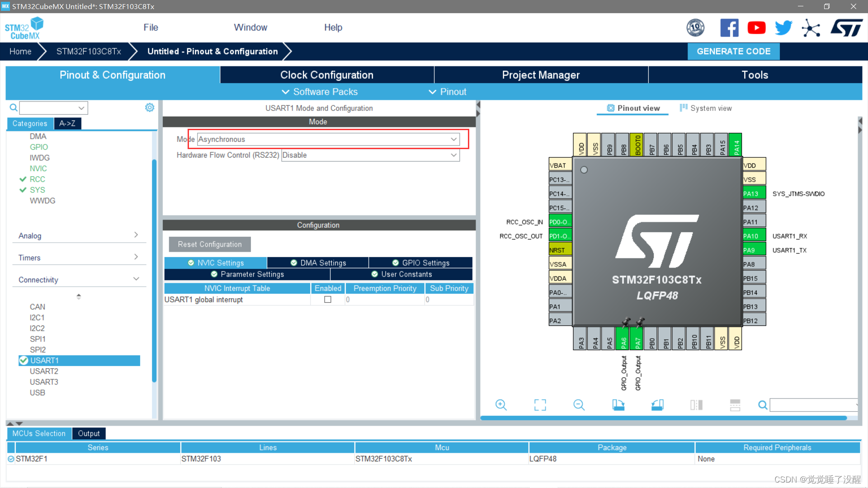Image resolution: width=868 pixels, height=488 pixels.
Task: Open the Hardware Flow Control dropdown
Action: click(370, 155)
